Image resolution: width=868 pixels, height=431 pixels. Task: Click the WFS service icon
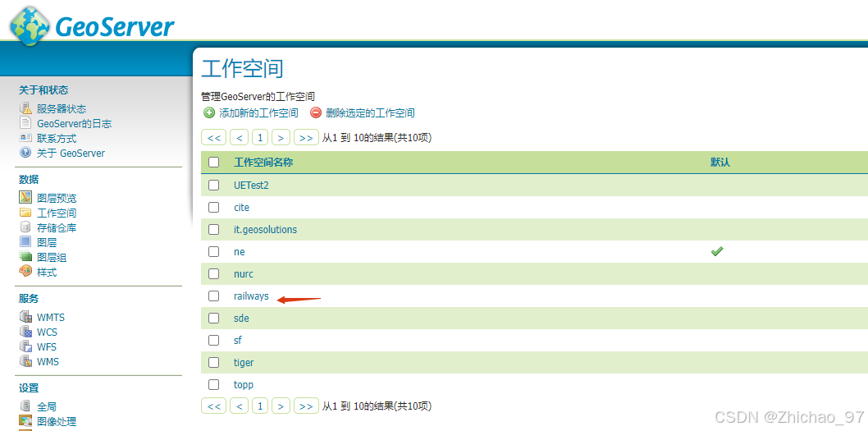pos(25,346)
